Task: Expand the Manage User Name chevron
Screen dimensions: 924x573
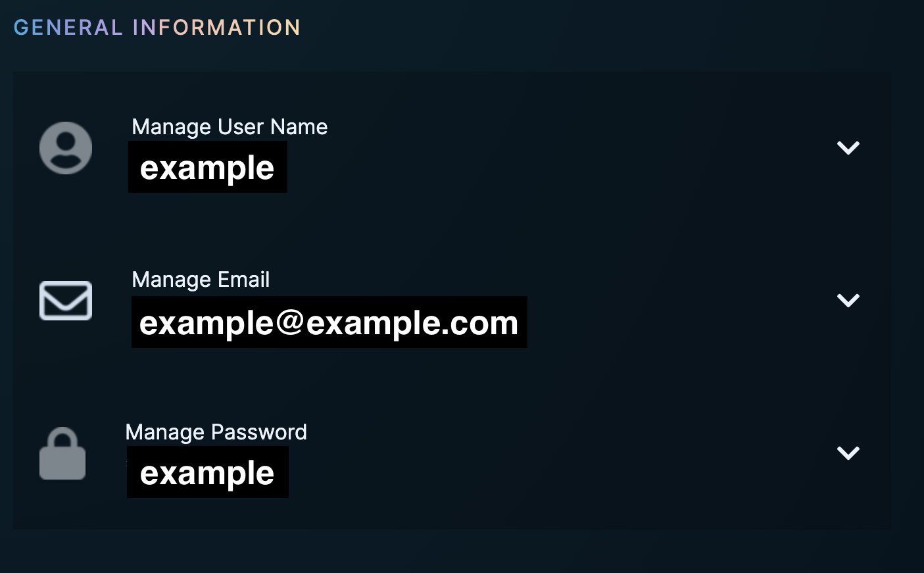Action: click(x=848, y=148)
